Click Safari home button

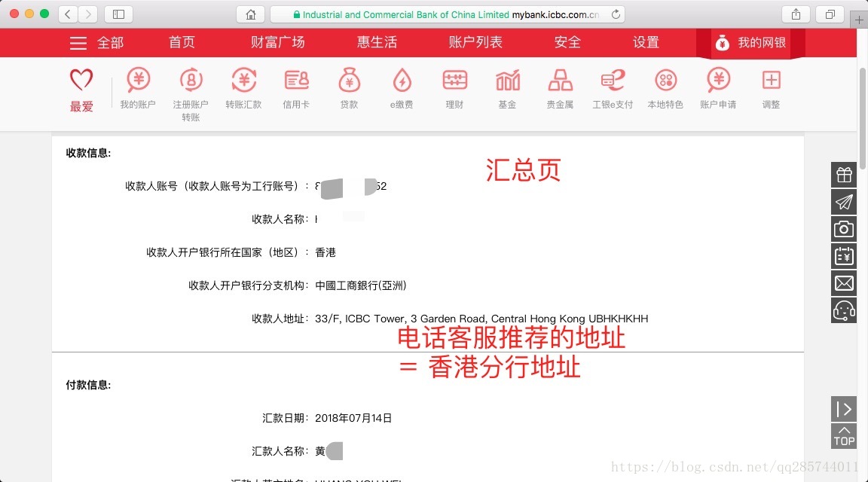click(x=251, y=14)
